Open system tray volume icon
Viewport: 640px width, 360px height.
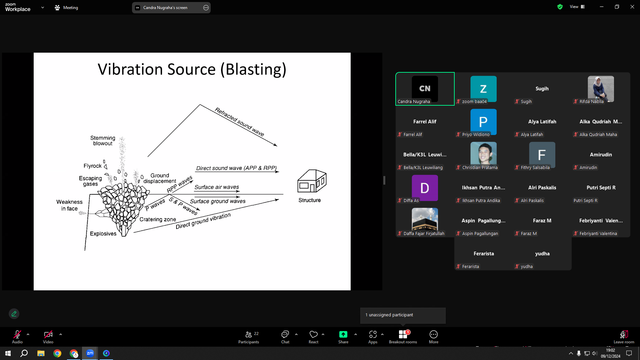(594, 353)
